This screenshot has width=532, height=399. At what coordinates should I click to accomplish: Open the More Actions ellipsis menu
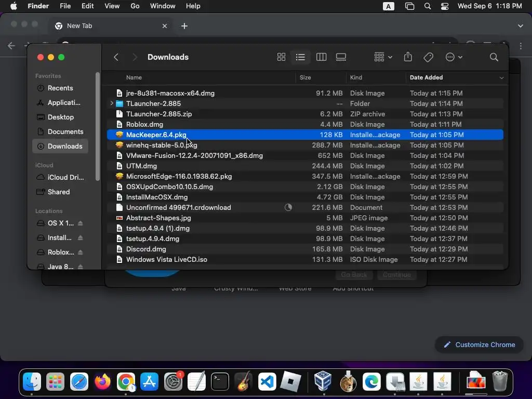454,57
